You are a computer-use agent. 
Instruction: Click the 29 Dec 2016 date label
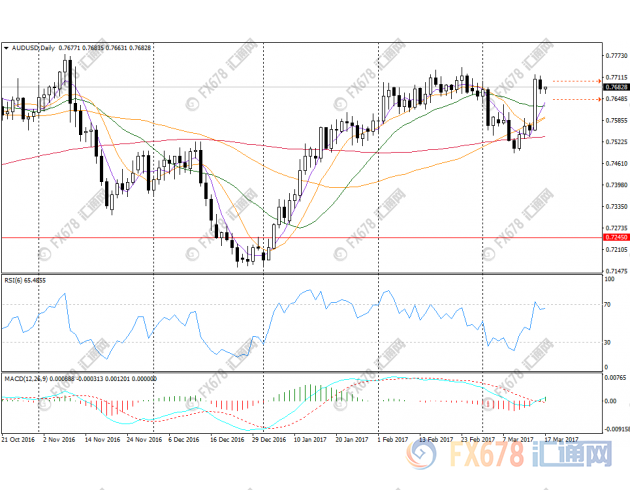[x=272, y=439]
